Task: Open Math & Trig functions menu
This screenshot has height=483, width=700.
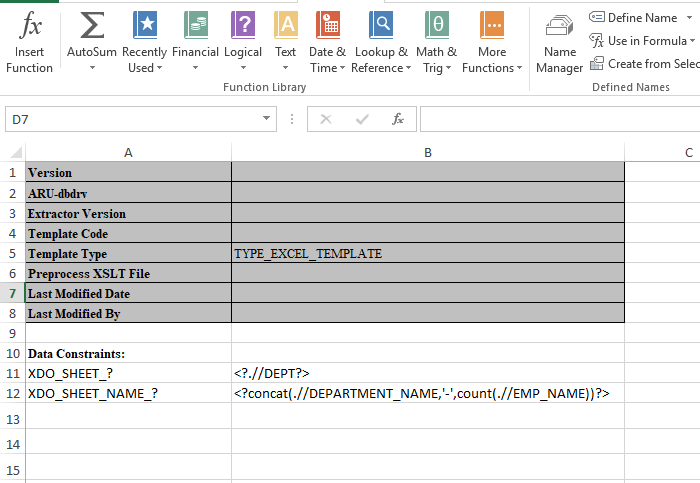Action: (437, 42)
